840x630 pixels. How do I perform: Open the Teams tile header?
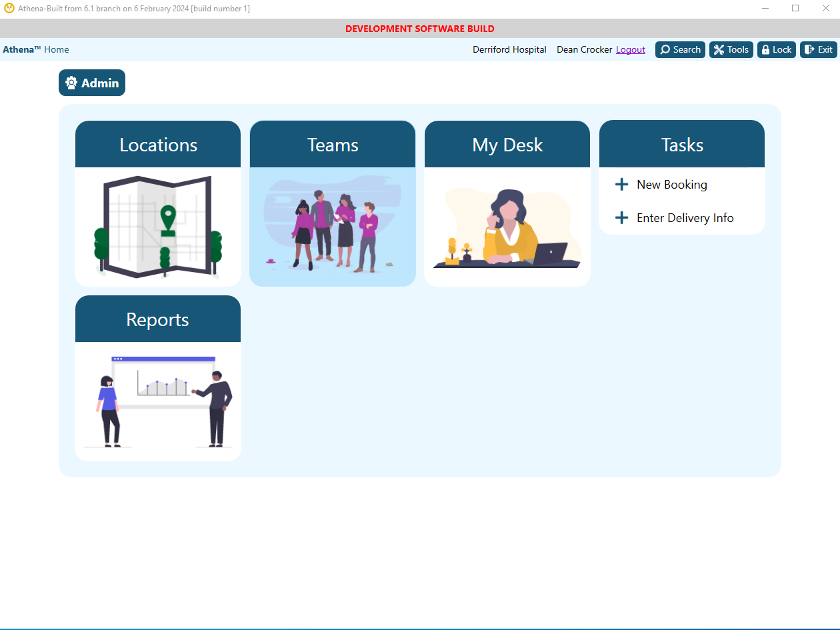333,144
